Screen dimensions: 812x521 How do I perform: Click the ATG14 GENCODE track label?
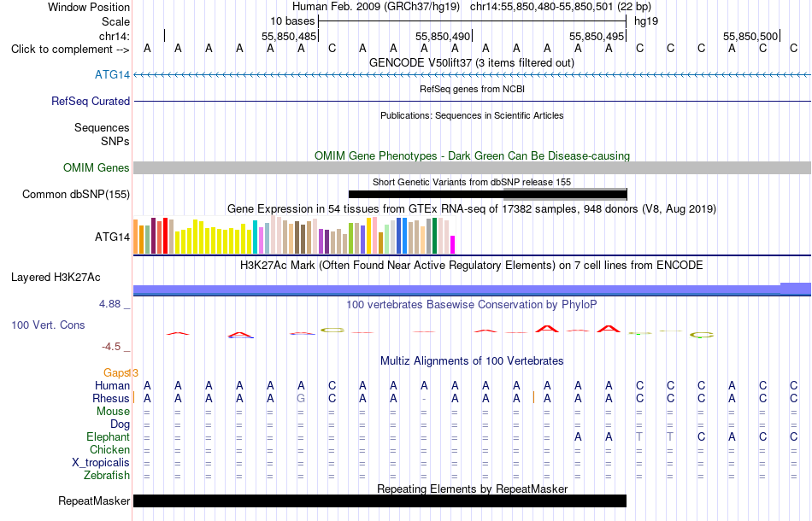pyautogui.click(x=112, y=75)
